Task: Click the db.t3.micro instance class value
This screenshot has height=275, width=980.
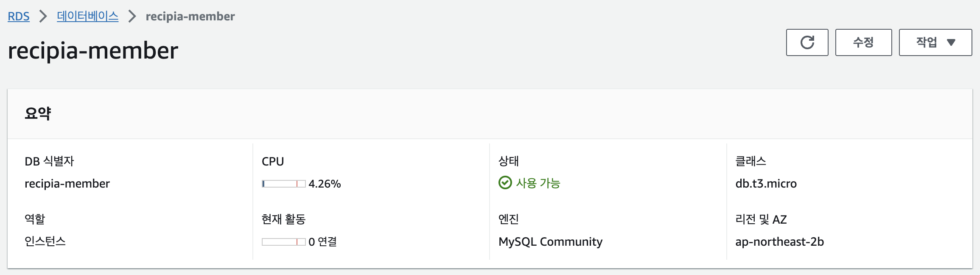Action: click(x=766, y=183)
